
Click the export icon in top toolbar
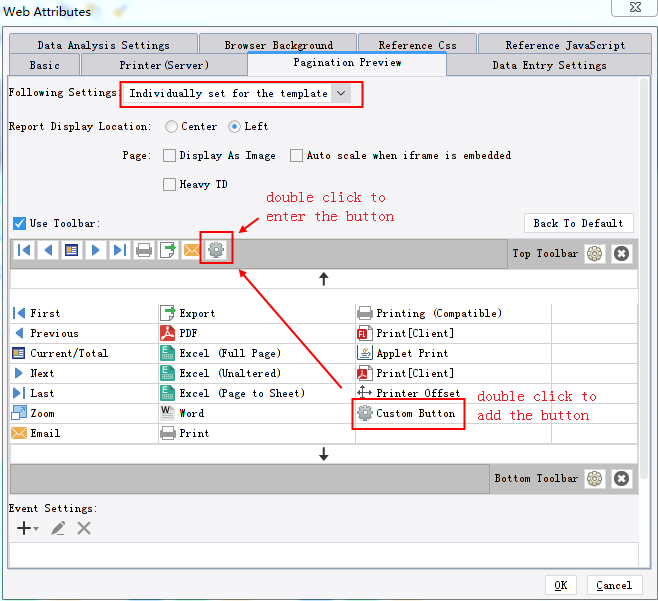point(168,251)
